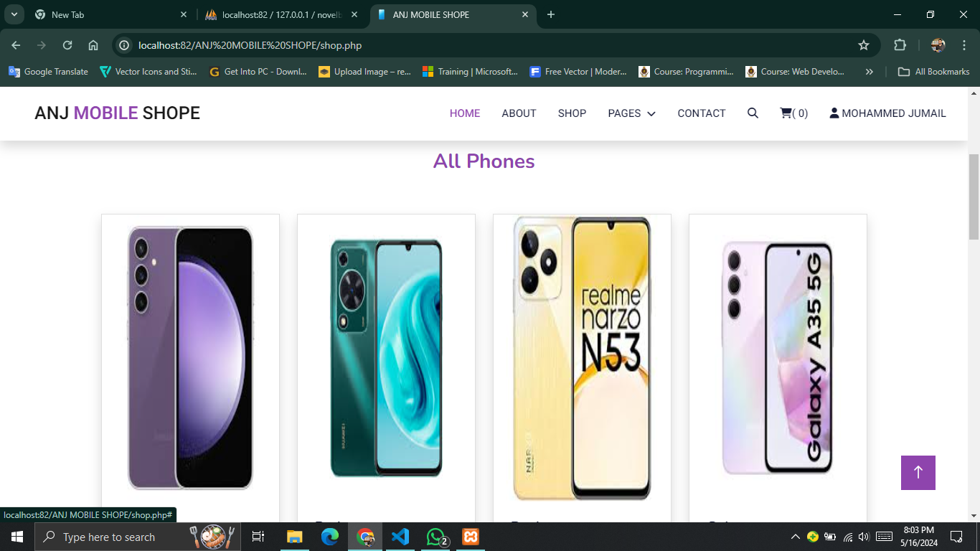This screenshot has height=551, width=980.
Task: Open the ABOUT page link
Action: pos(519,113)
